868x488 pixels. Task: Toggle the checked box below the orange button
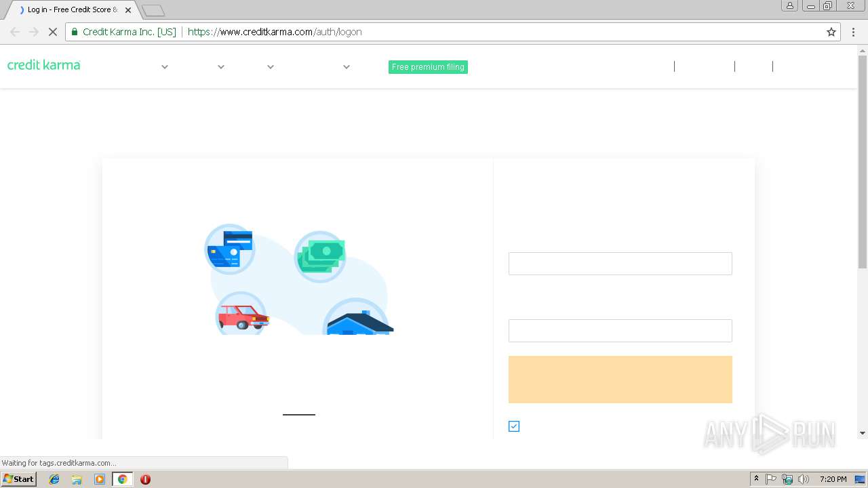514,426
